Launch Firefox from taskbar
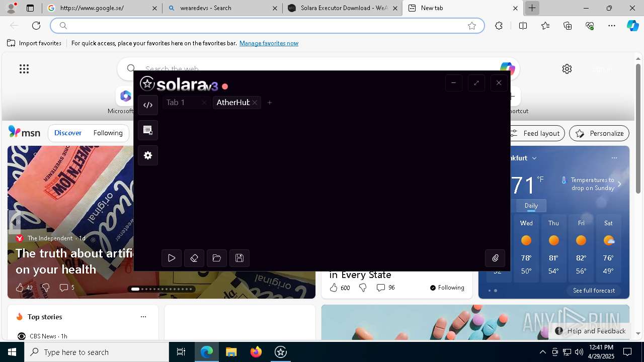This screenshot has width=644, height=362. 256,352
